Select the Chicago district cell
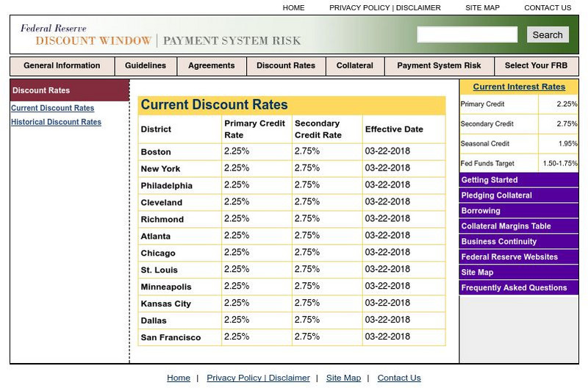The image size is (588, 388). point(180,253)
